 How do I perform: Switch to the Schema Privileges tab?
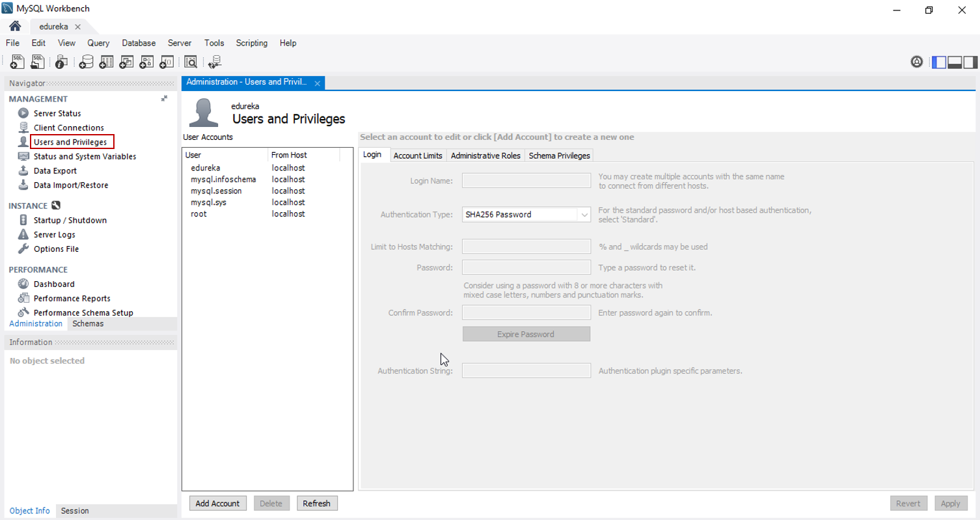tap(559, 156)
